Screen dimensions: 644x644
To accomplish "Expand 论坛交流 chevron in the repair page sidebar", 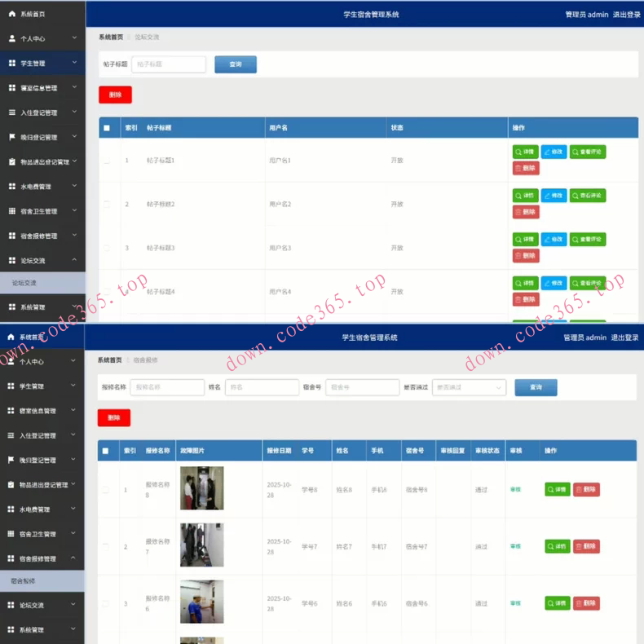I will [73, 604].
